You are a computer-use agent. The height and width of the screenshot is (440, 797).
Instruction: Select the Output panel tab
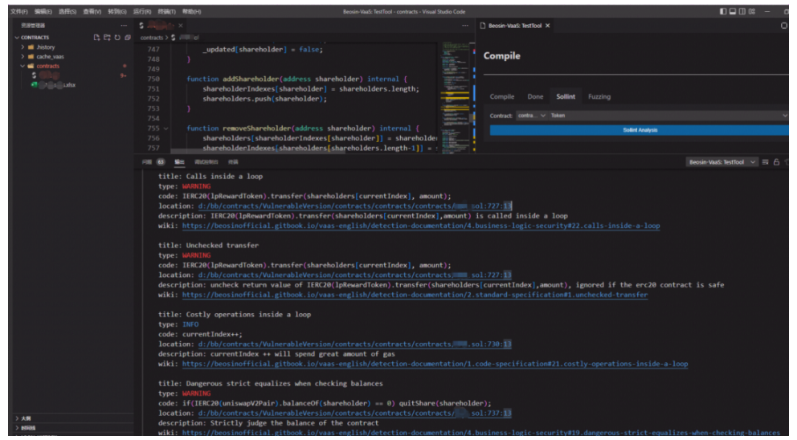point(179,162)
